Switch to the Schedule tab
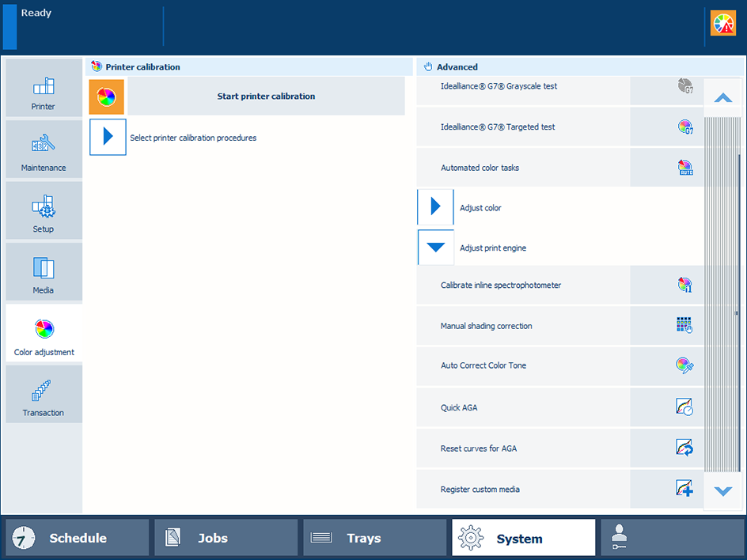 (x=78, y=538)
